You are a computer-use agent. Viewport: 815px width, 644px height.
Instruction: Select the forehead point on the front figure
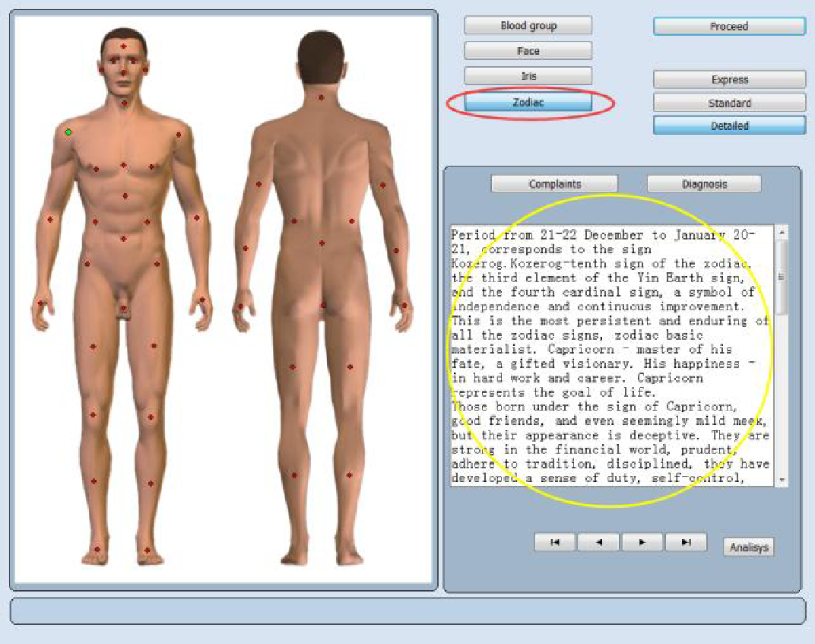point(123,46)
